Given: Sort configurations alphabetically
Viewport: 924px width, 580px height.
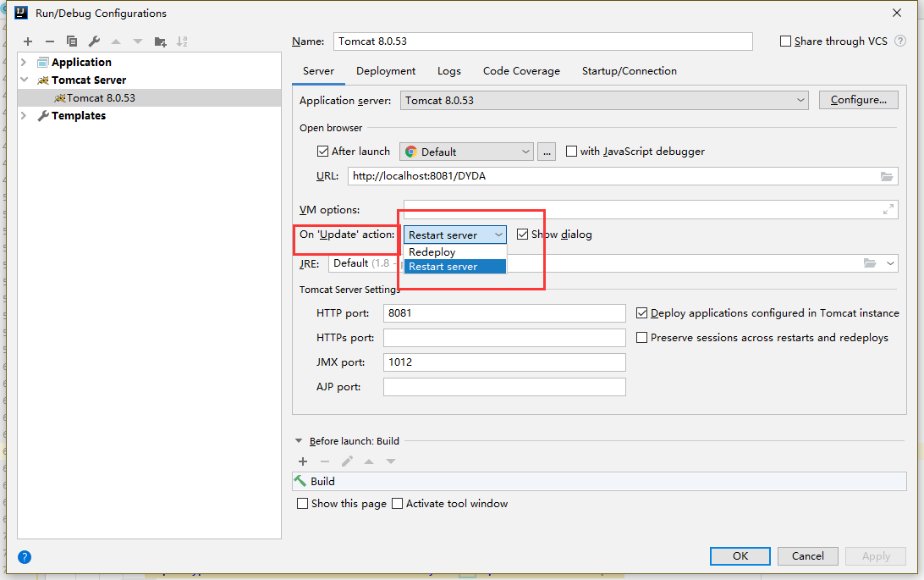Looking at the screenshot, I should click(x=182, y=41).
